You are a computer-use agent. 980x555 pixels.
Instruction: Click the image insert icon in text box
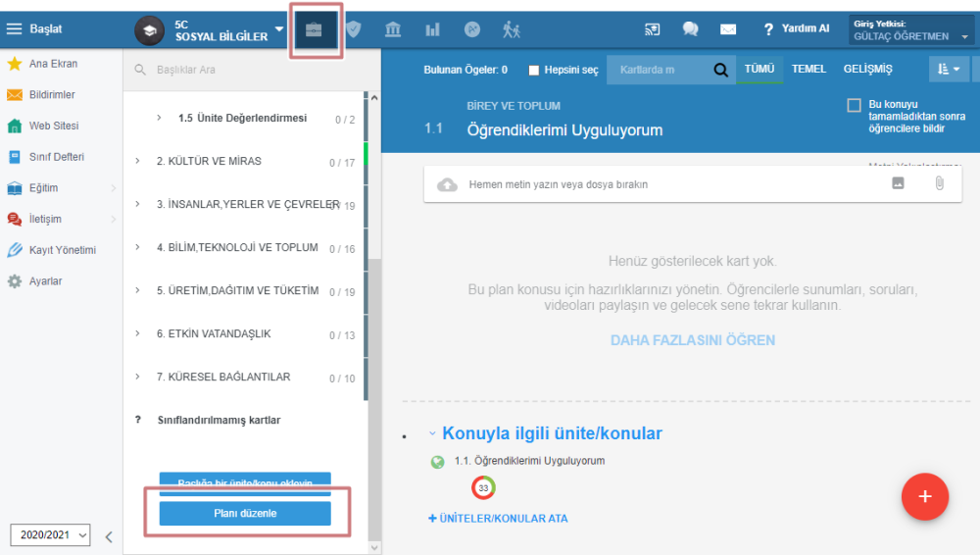(898, 183)
